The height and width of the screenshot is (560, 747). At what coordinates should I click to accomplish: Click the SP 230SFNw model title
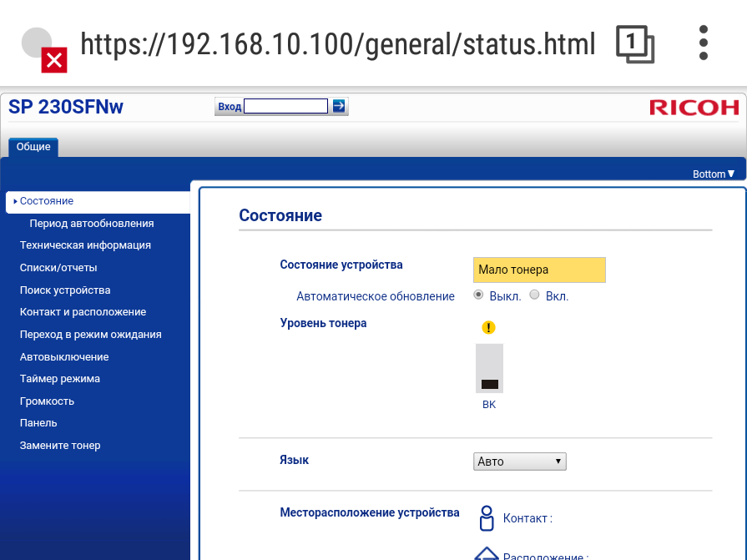coord(66,107)
